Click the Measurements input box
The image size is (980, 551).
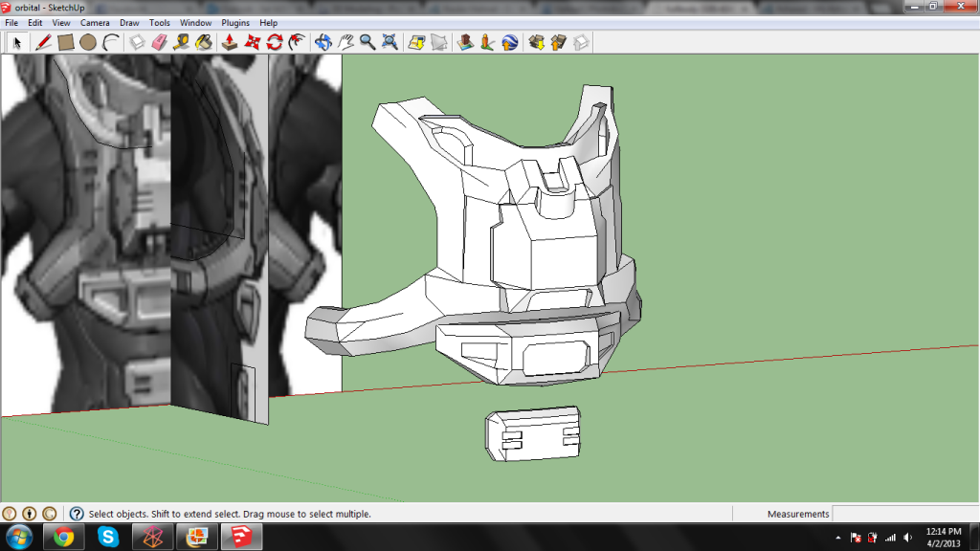[904, 515]
